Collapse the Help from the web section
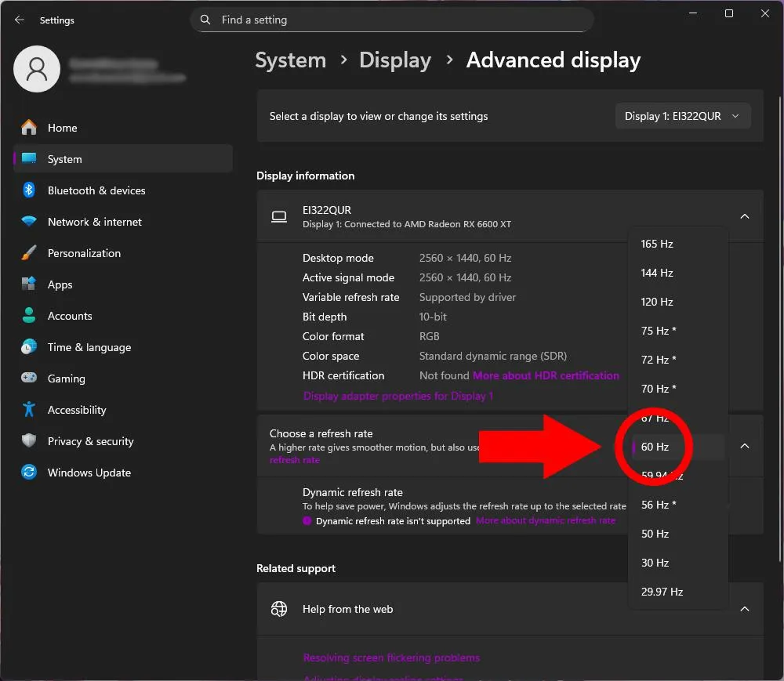The height and width of the screenshot is (681, 784). tap(745, 609)
